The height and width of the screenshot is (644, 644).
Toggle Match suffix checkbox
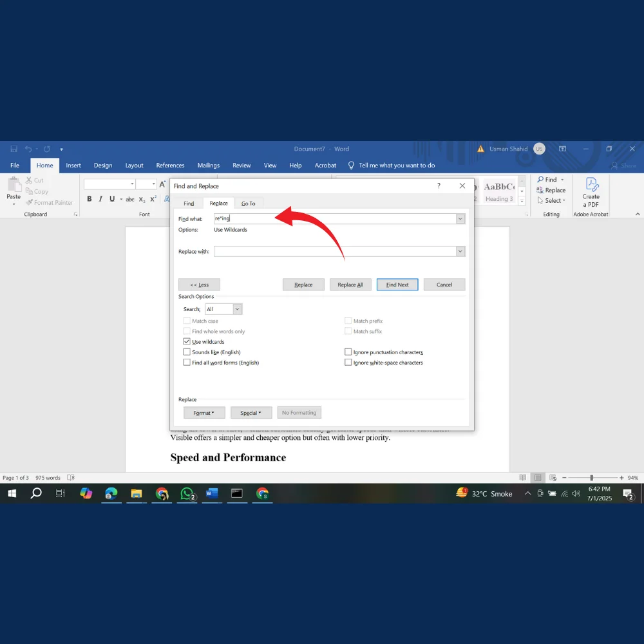(x=348, y=331)
